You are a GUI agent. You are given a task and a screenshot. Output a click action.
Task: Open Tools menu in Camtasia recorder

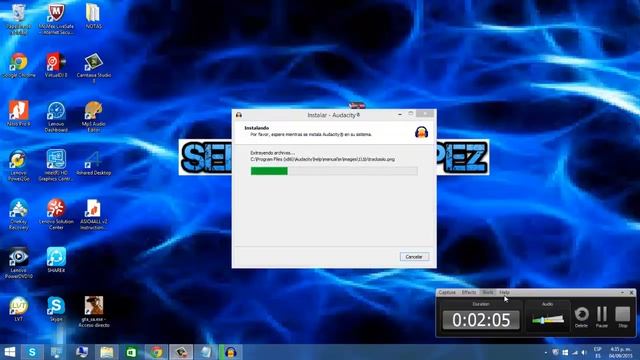[488, 293]
